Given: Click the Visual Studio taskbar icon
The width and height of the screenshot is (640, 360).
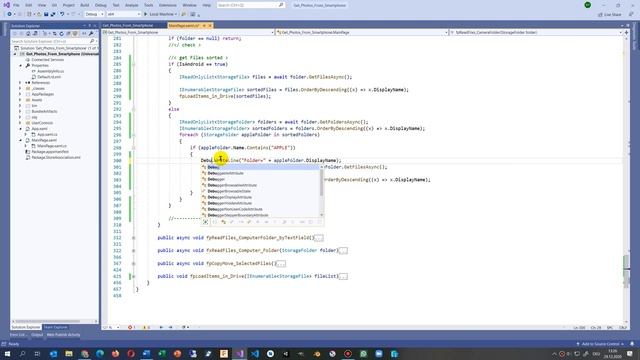Looking at the screenshot, I should (x=240, y=353).
